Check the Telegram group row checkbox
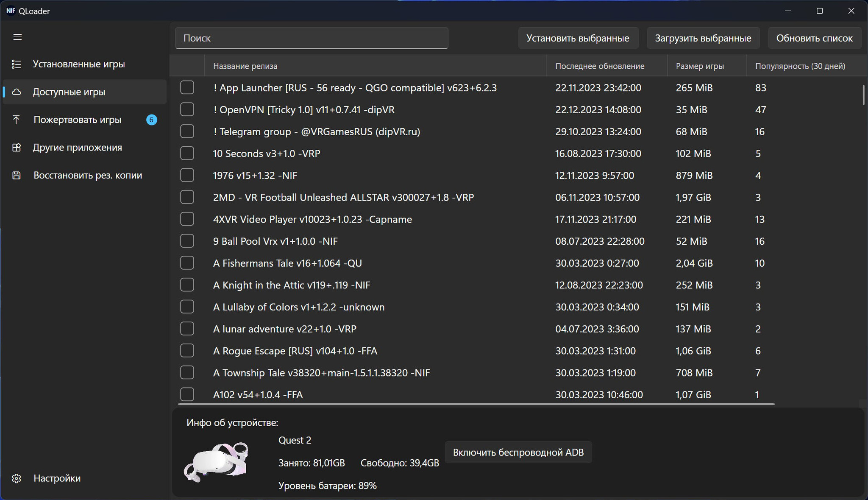The width and height of the screenshot is (868, 500). click(187, 131)
